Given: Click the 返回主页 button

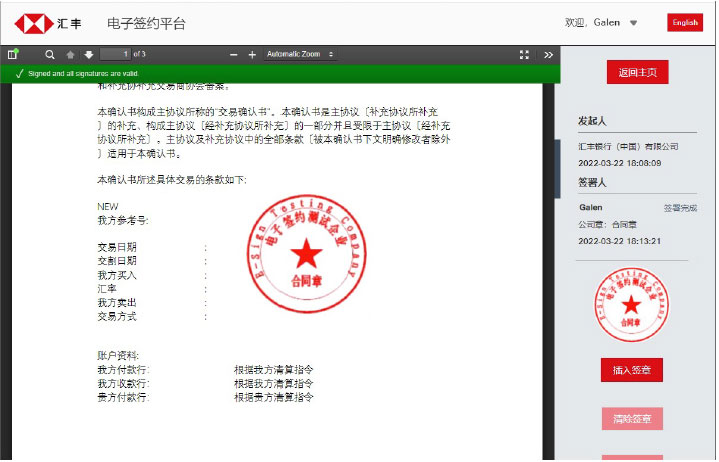Looking at the screenshot, I should coord(637,72).
